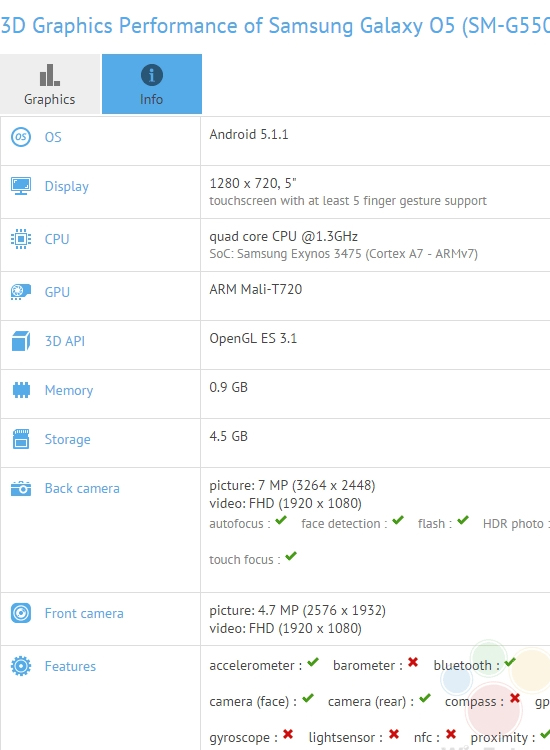This screenshot has width=550, height=750.
Task: Click the 'HDR photo' feature label
Action: [513, 524]
